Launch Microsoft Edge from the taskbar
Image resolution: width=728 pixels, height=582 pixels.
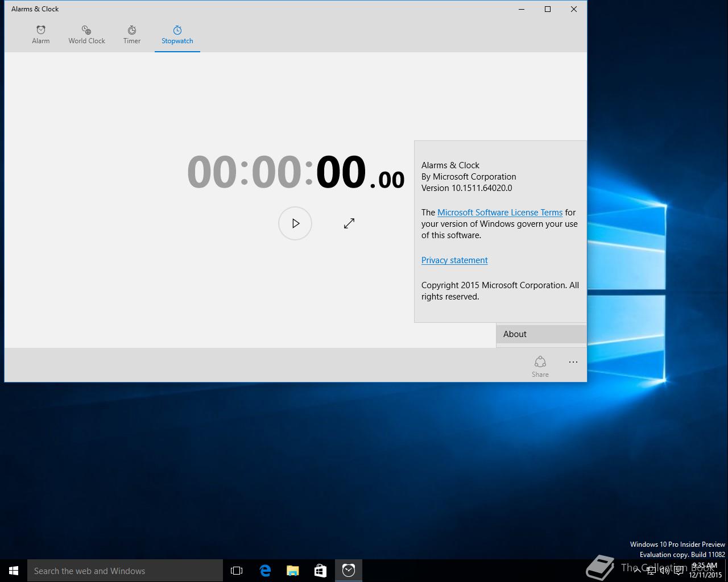click(265, 571)
